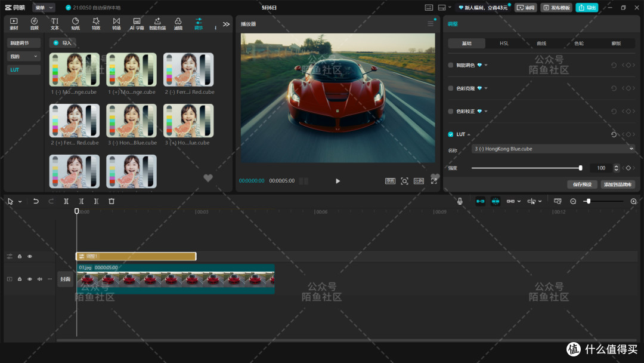The width and height of the screenshot is (644, 363).
Task: Expand more toolbar tabs with double chevron
Action: pos(227,24)
